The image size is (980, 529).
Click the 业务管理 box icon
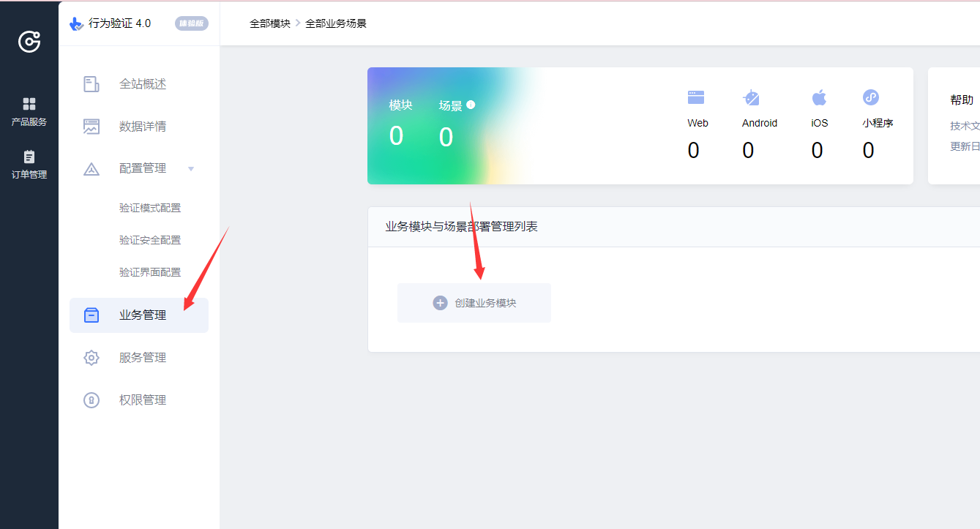91,315
